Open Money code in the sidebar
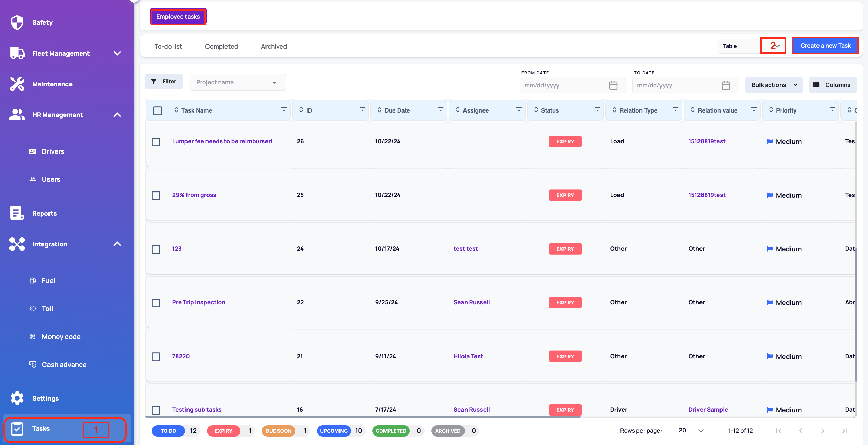868x445 pixels. (61, 336)
